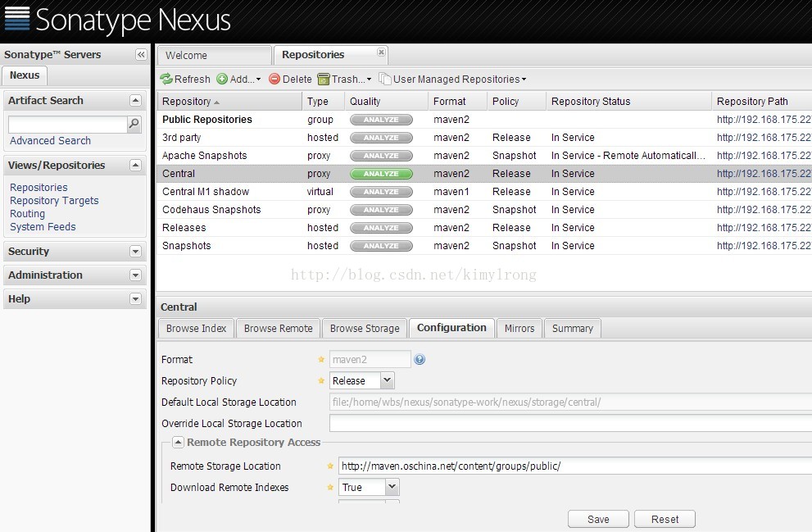Switch to the Browse Index tab
This screenshot has height=532, width=812.
pos(197,329)
